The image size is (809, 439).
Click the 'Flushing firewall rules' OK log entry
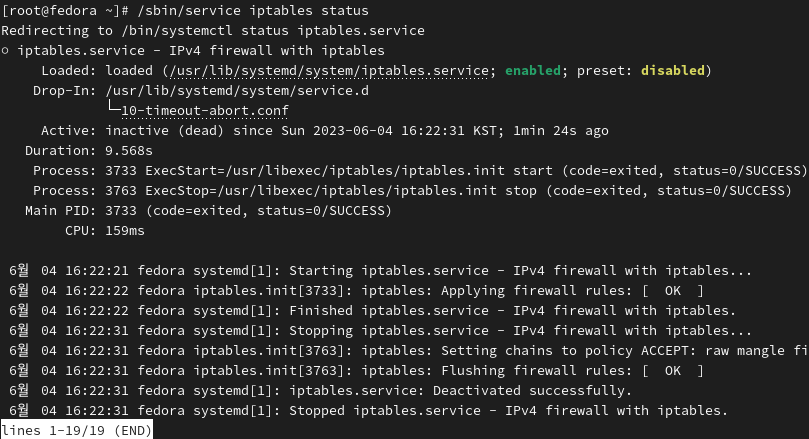click(356, 371)
